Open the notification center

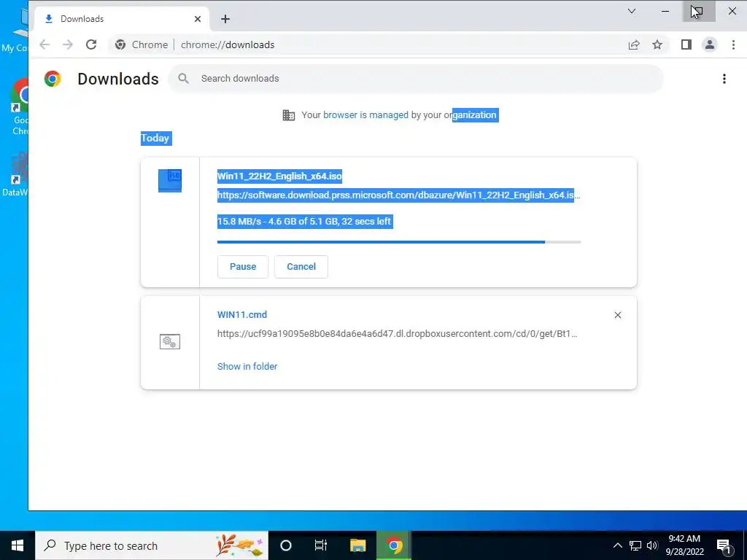(x=724, y=545)
